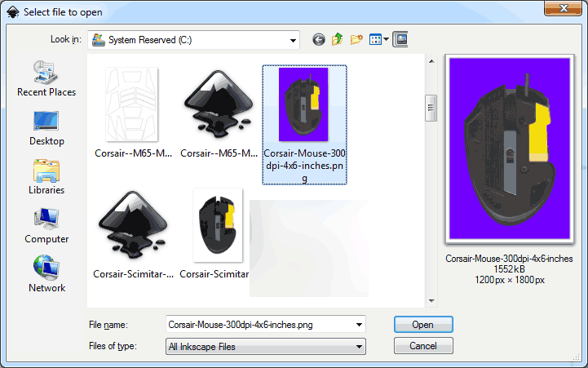Expand the Look in drive dropdown
Screen dimensions: 588x368
tap(293, 40)
